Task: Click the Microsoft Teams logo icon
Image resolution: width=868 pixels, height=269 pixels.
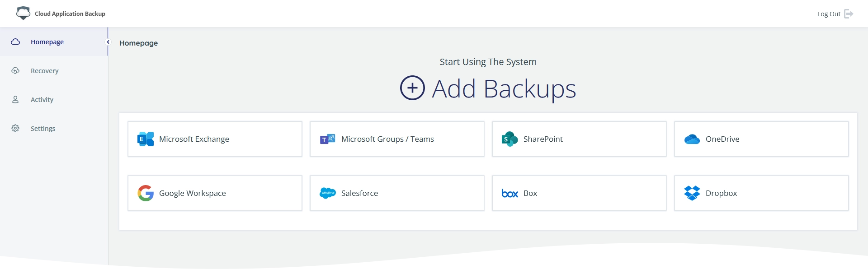Action: [x=328, y=139]
